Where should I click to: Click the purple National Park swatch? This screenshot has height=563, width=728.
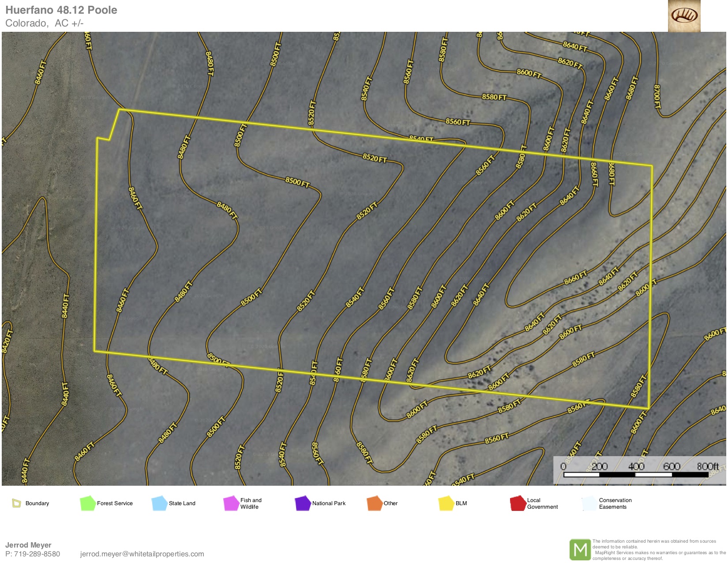(x=303, y=503)
